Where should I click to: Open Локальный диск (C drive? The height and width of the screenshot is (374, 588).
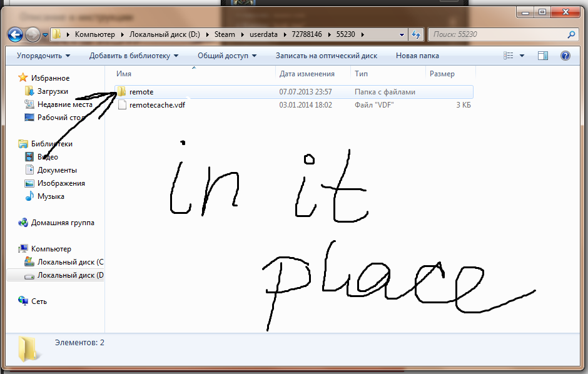pyautogui.click(x=71, y=261)
